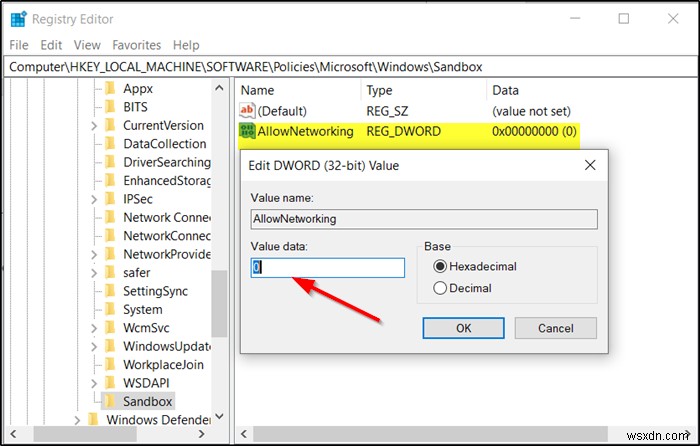The height and width of the screenshot is (446, 700).
Task: Click the registry path address bar
Action: 350,67
